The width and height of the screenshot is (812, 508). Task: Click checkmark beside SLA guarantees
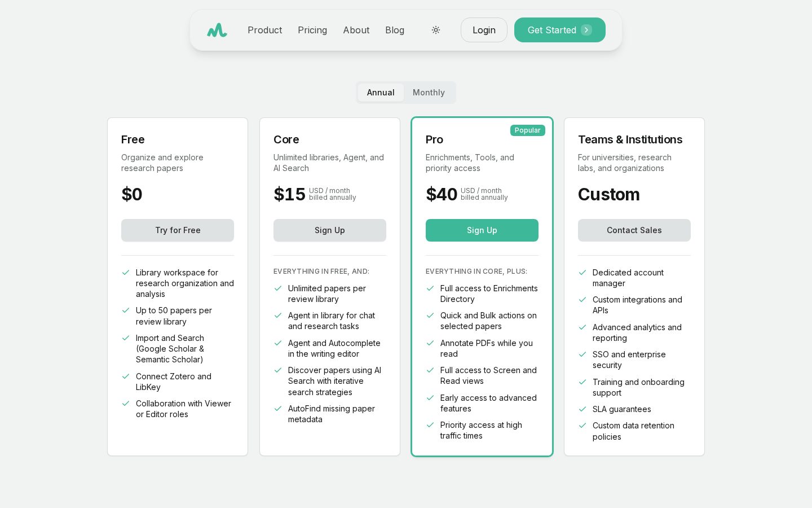(x=582, y=409)
